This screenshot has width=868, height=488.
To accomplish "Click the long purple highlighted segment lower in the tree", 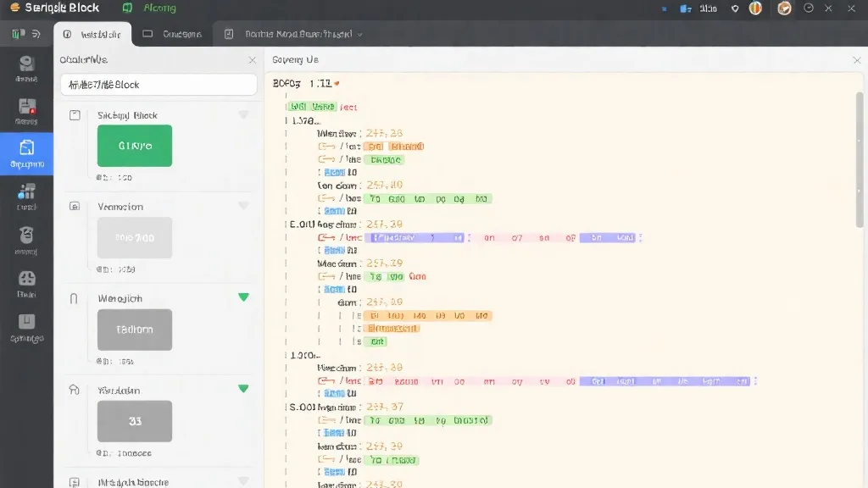I will click(x=665, y=381).
